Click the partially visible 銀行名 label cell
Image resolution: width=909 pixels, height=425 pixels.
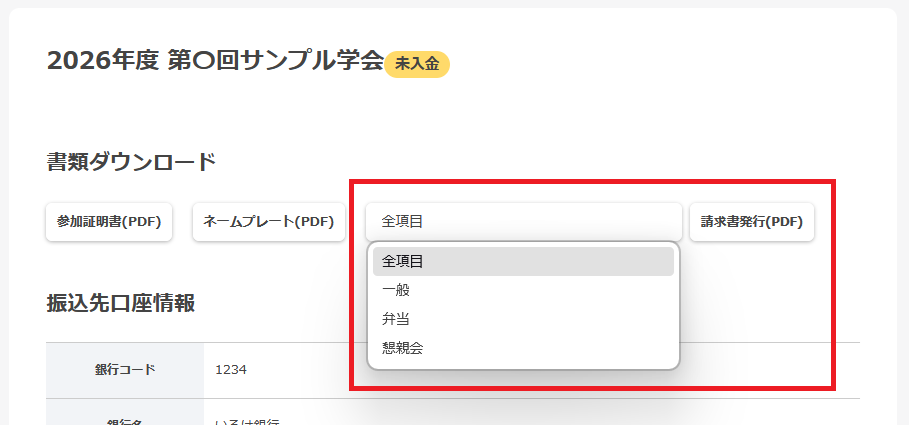125,420
